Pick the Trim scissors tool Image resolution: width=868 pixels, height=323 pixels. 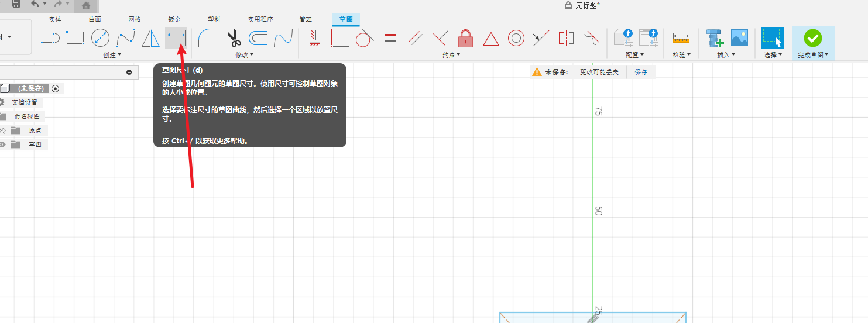click(x=234, y=39)
